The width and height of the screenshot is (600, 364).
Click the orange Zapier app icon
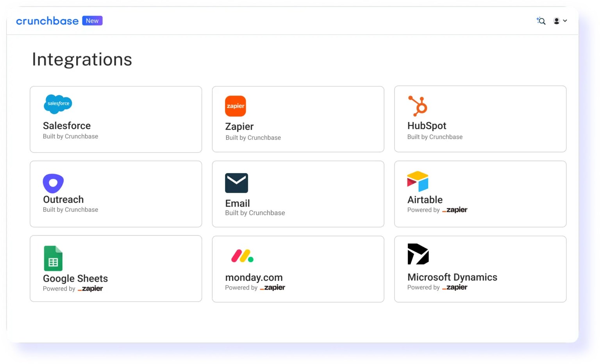click(236, 106)
